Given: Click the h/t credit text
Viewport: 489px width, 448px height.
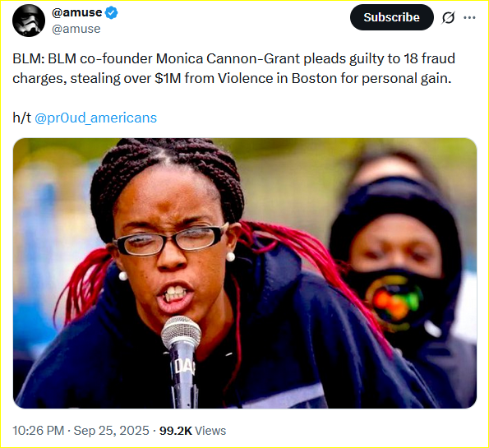Looking at the screenshot, I should tap(22, 118).
